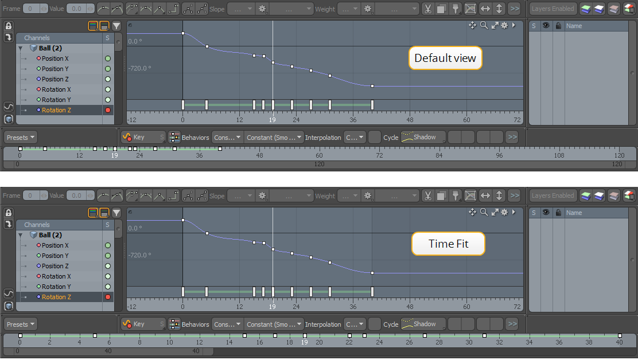This screenshot has height=364, width=638.
Task: Click the horizontal fit arrows icon in the upper toolbar
Action: 485,9
